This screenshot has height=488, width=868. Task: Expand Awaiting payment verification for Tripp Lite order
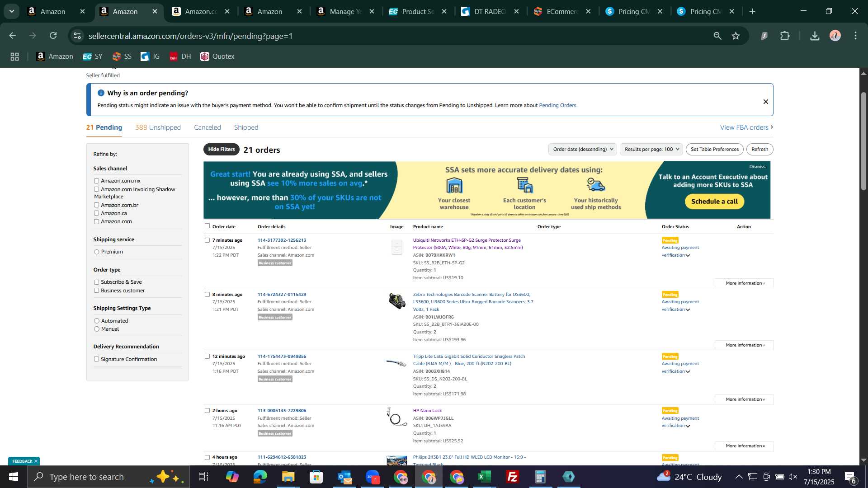(688, 371)
